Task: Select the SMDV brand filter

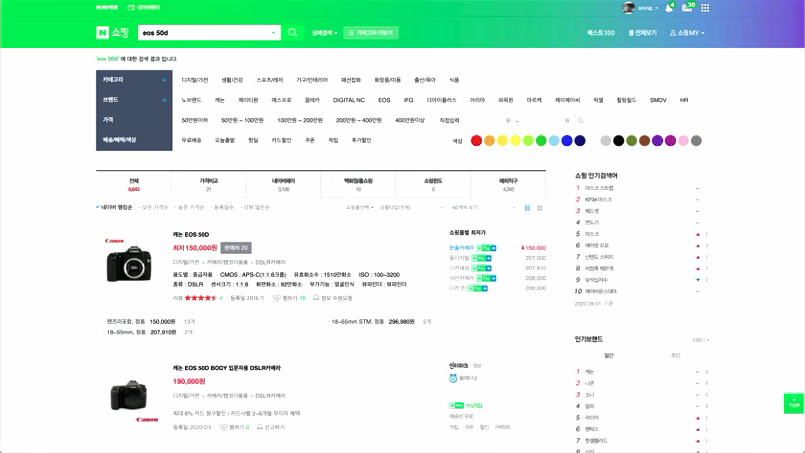Action: [x=658, y=100]
